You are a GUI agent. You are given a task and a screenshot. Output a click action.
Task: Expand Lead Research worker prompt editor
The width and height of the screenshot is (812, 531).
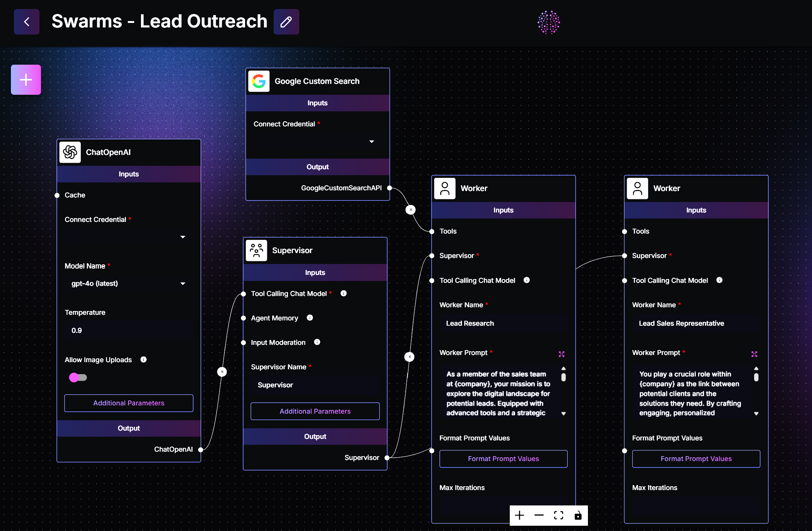point(562,354)
